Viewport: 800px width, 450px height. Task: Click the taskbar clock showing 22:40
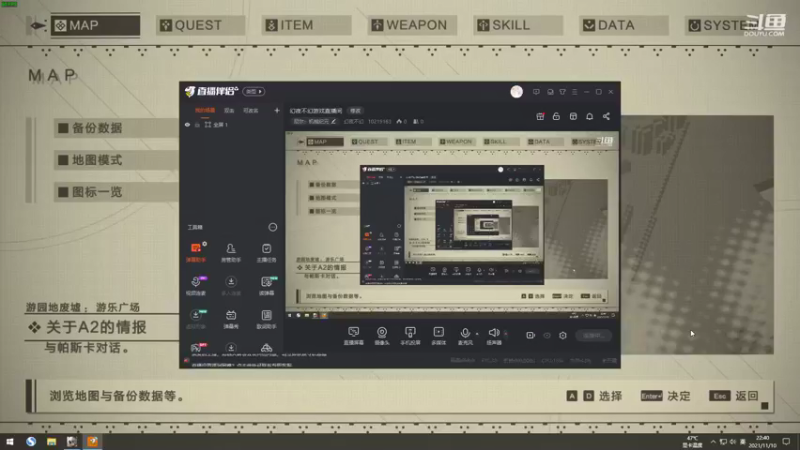[x=762, y=441]
